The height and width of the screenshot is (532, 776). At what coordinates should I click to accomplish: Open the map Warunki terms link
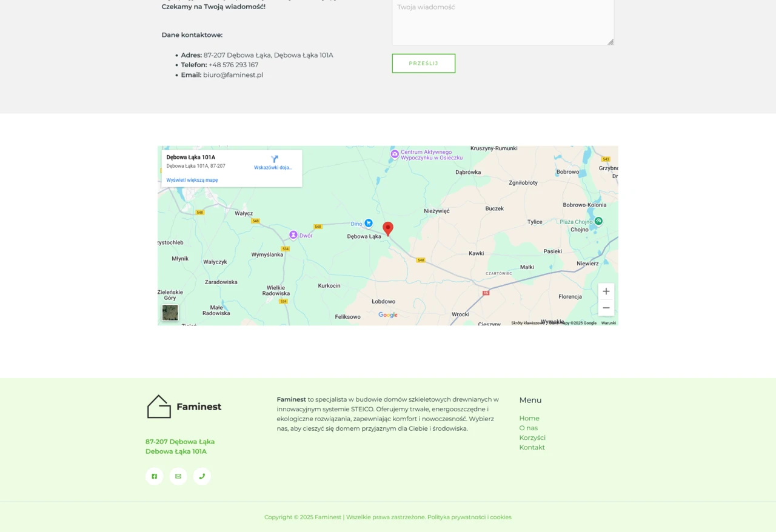(x=609, y=323)
